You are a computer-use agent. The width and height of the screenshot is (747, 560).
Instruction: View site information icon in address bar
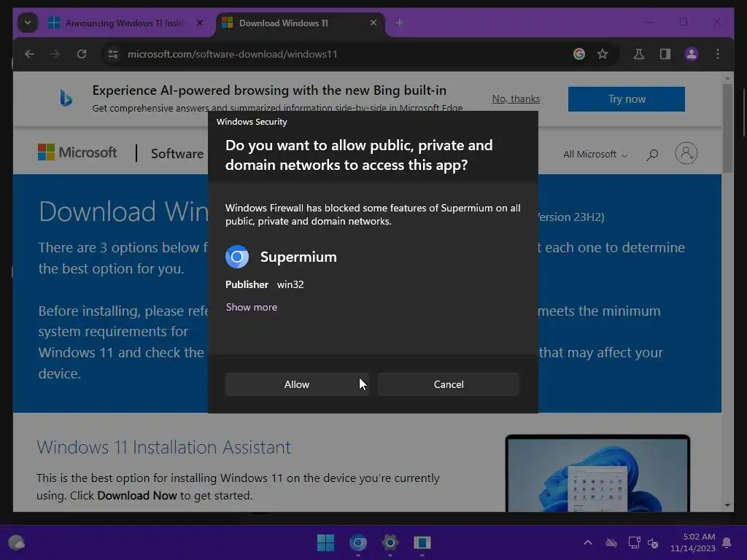113,54
